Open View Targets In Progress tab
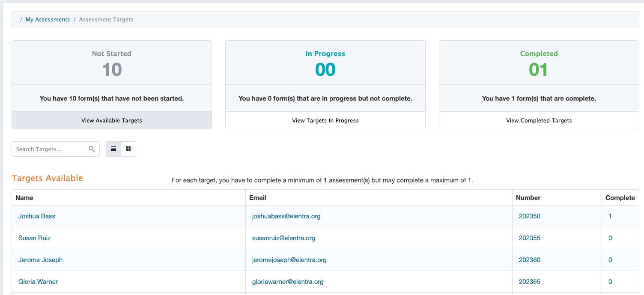644x295 pixels. tap(325, 121)
